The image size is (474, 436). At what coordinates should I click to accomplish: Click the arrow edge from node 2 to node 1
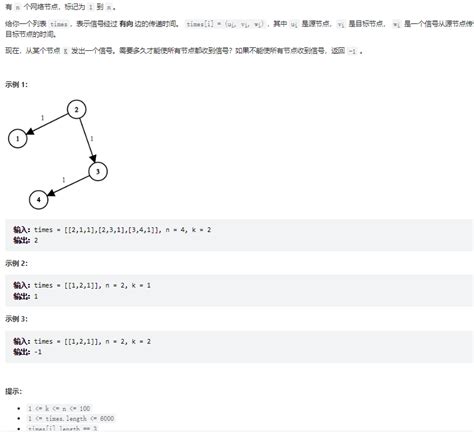(47, 124)
